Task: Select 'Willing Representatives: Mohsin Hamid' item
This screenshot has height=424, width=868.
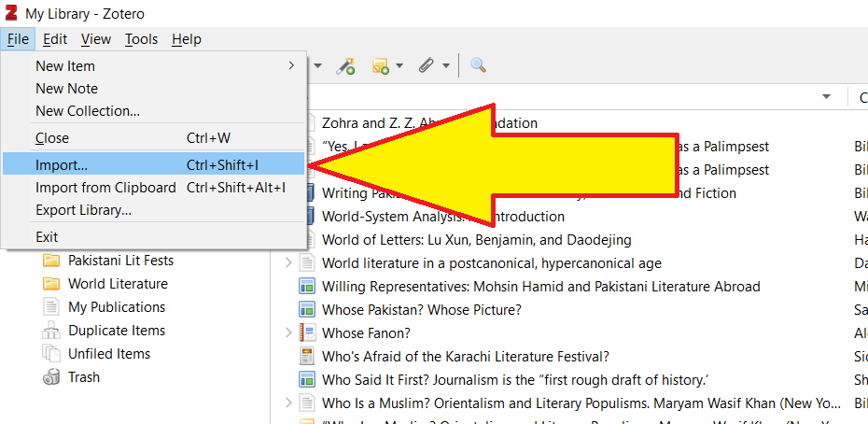Action: (540, 287)
